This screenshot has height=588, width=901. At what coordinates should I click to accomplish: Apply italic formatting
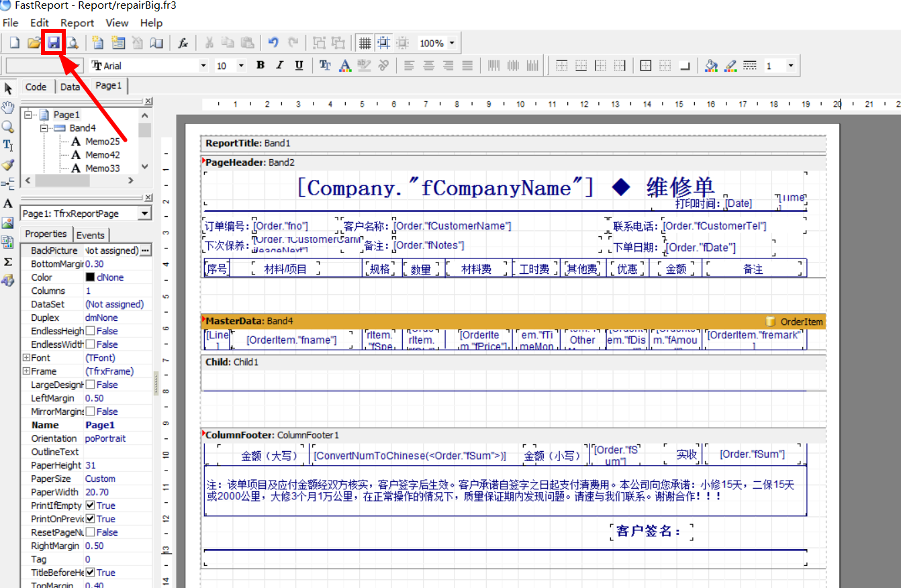[280, 65]
